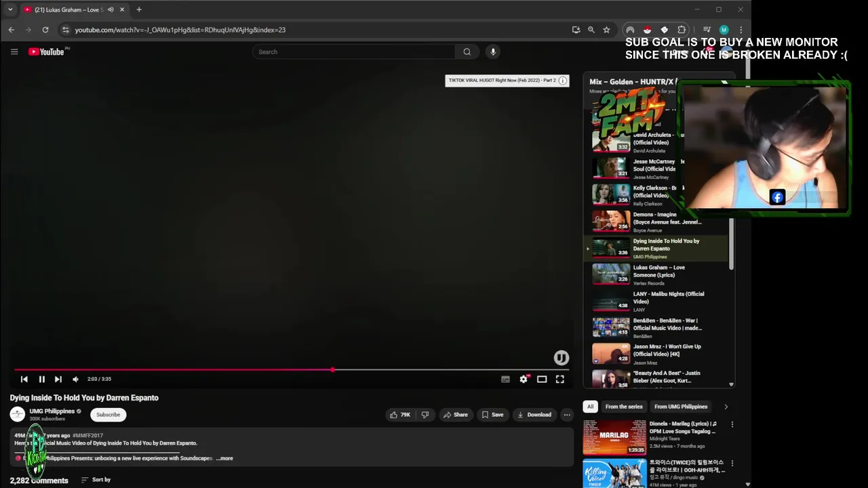Share this video

click(456, 415)
